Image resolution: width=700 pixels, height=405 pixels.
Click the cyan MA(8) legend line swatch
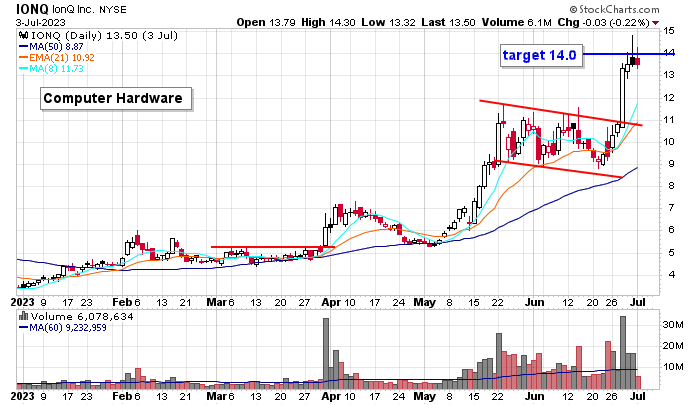pyautogui.click(x=23, y=69)
